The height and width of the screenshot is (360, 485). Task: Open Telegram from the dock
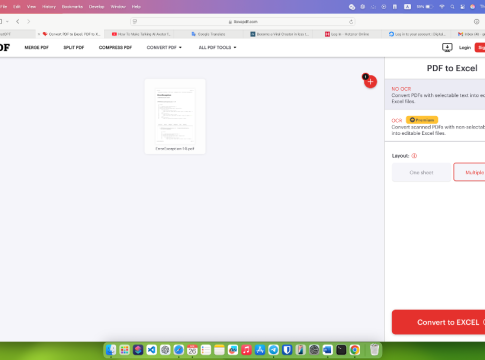(273, 350)
